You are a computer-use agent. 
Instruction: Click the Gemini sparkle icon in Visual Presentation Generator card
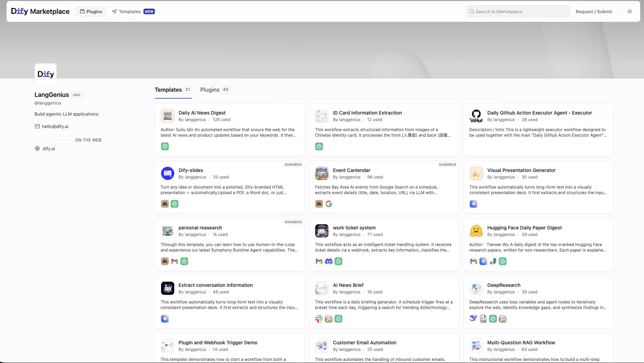pos(474,204)
